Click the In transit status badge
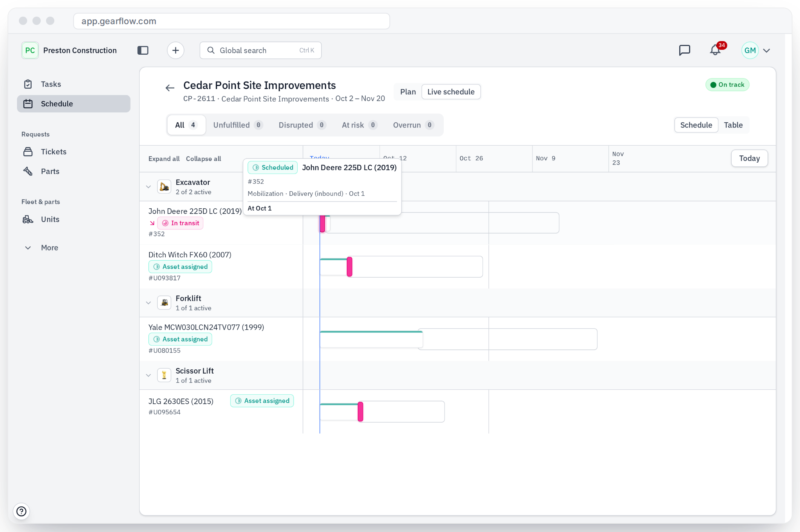The image size is (800, 532). click(180, 223)
